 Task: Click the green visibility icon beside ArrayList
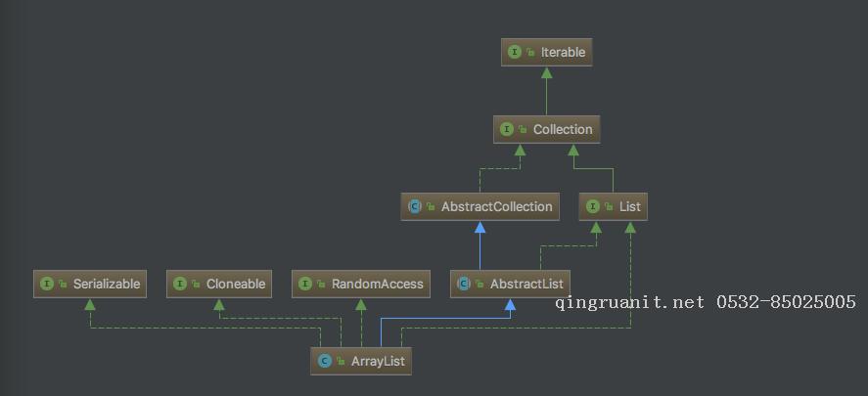pyautogui.click(x=342, y=362)
